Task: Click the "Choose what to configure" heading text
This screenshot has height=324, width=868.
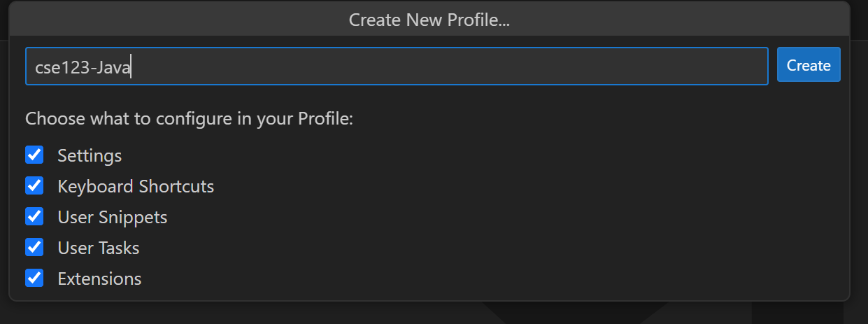Action: click(x=189, y=118)
